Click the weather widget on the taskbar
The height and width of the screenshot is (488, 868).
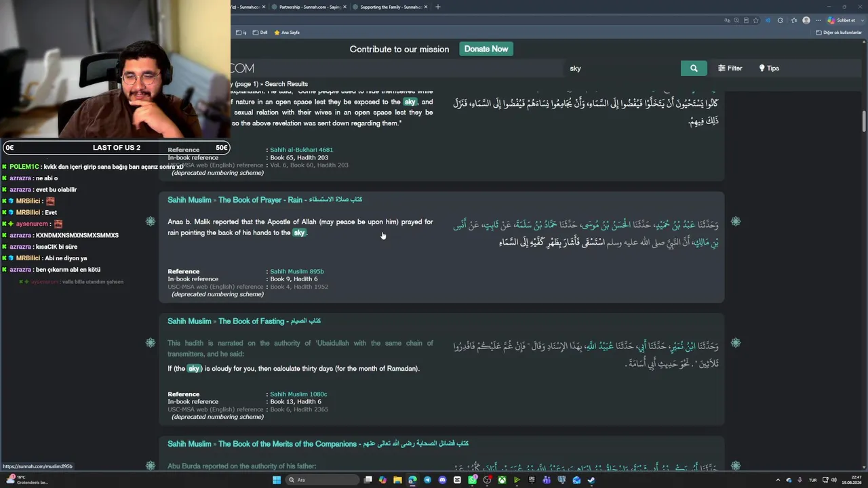pyautogui.click(x=27, y=480)
